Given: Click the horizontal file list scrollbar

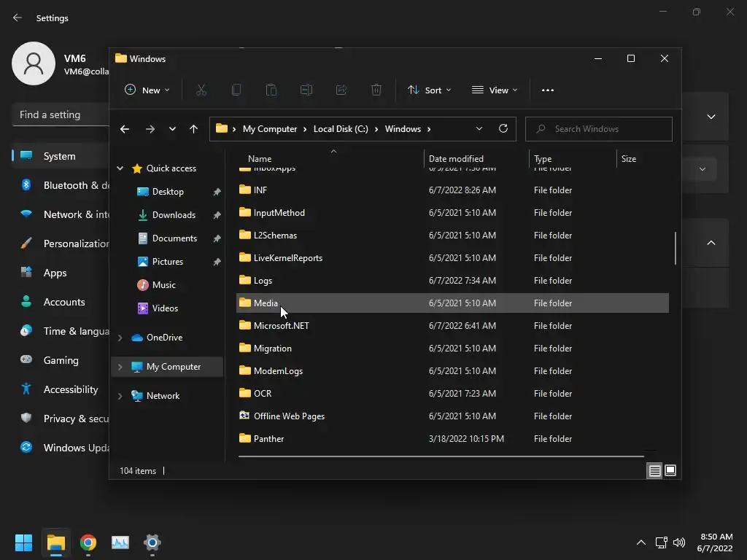Looking at the screenshot, I should (x=441, y=456).
